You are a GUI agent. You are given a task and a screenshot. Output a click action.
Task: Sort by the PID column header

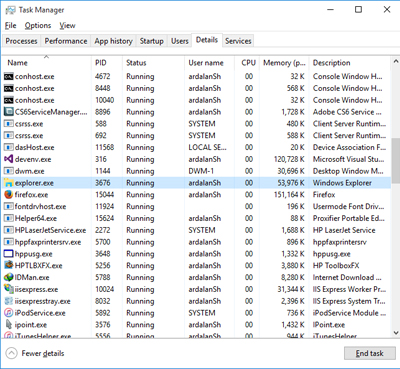tap(107, 63)
